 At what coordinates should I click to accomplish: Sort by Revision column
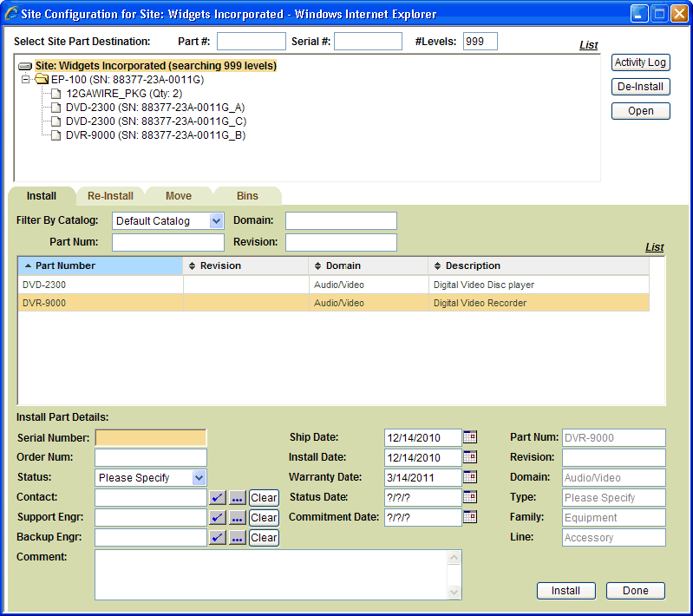[x=245, y=265]
